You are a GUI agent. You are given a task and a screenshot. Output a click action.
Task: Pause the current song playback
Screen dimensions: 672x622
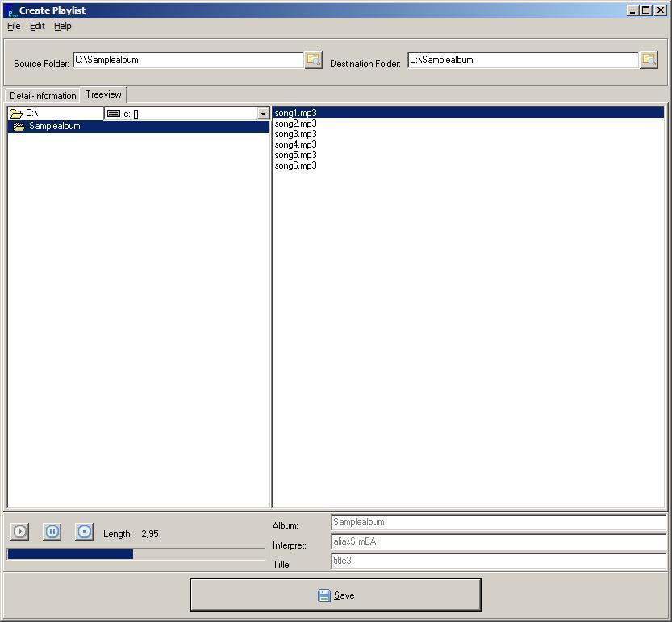(x=52, y=532)
